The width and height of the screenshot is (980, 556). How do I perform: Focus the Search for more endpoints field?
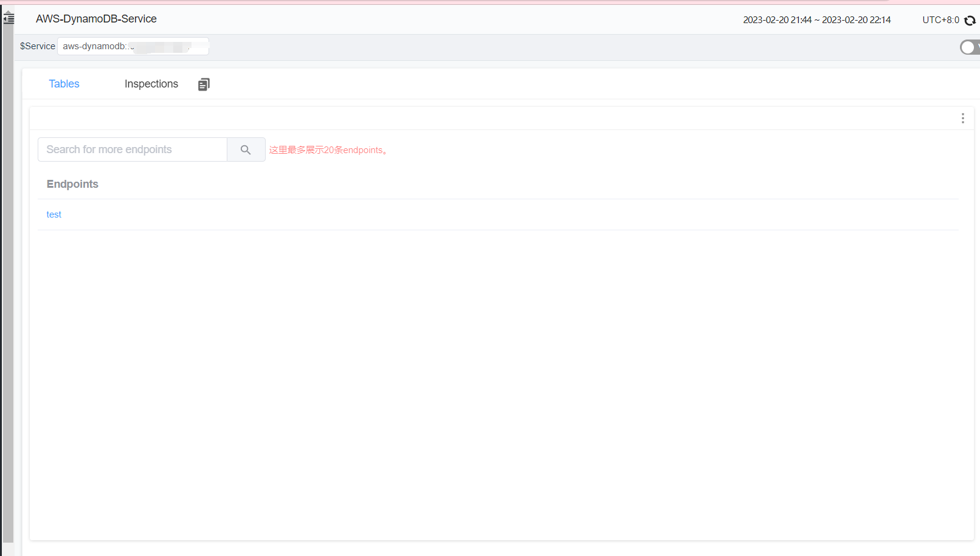click(133, 149)
